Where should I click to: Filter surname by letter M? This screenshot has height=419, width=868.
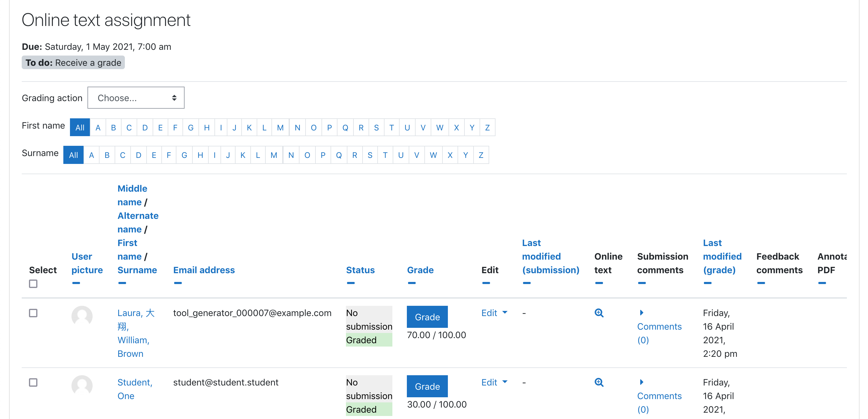pyautogui.click(x=274, y=155)
